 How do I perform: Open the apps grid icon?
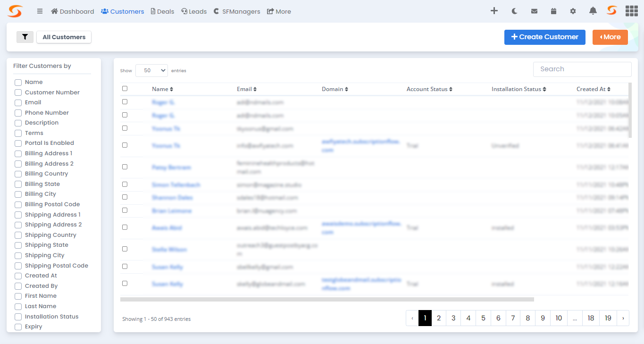coord(631,10)
